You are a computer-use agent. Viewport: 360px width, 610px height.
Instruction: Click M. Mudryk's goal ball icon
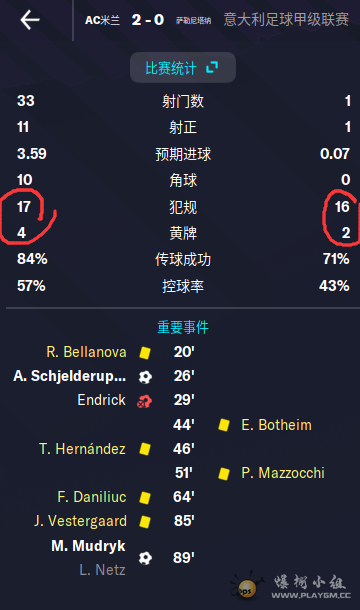(145, 558)
